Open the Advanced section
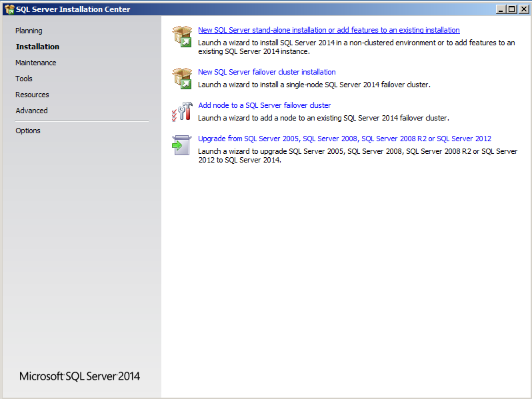The width and height of the screenshot is (532, 399). 31,111
